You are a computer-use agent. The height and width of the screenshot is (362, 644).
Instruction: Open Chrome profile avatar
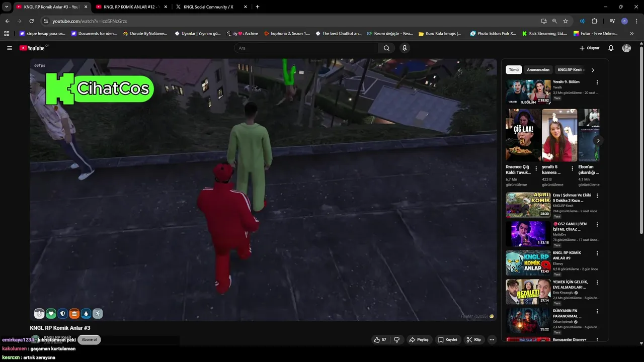tap(624, 21)
